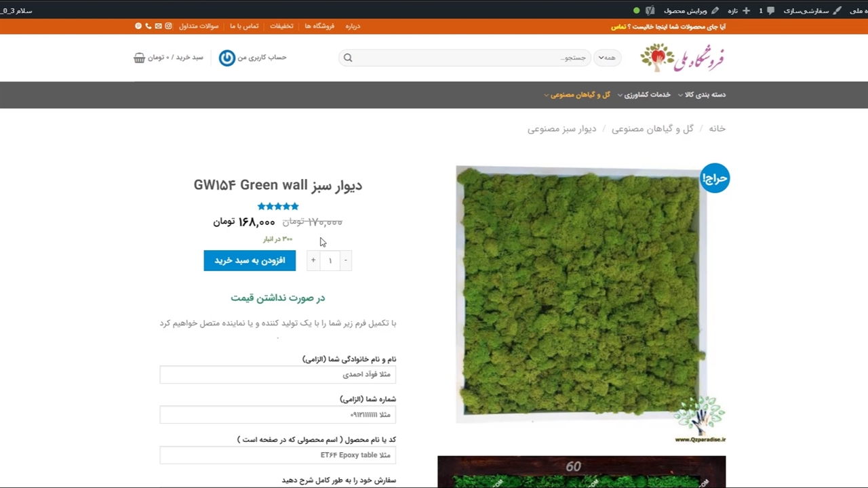Viewport: 868px width, 488px height.
Task: Click the search magnifier icon
Action: click(x=348, y=58)
